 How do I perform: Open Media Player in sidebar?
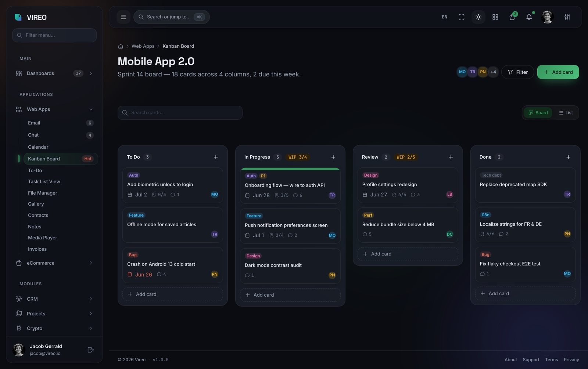point(61,238)
